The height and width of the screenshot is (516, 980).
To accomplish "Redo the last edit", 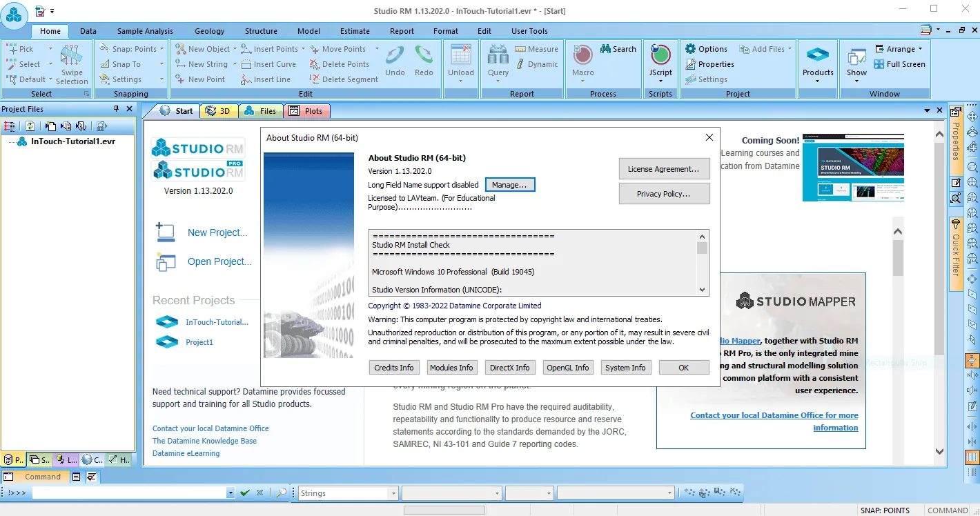I will click(424, 61).
